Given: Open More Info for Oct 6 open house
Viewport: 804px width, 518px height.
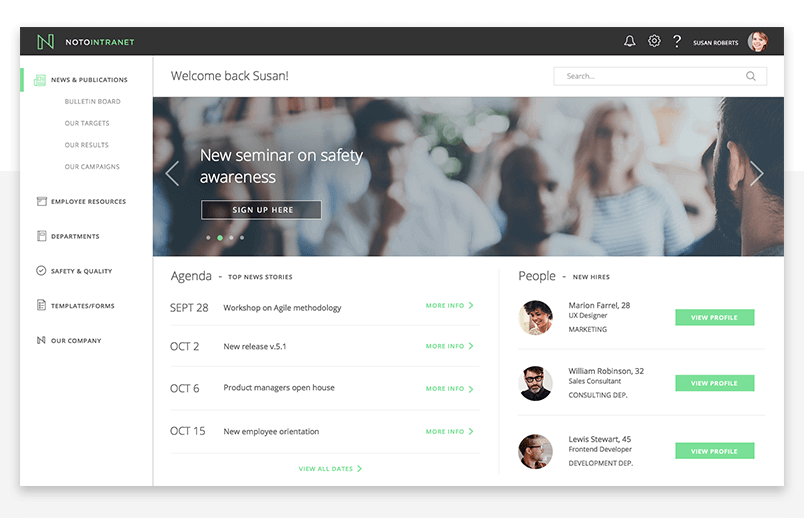Looking at the screenshot, I should pos(450,389).
